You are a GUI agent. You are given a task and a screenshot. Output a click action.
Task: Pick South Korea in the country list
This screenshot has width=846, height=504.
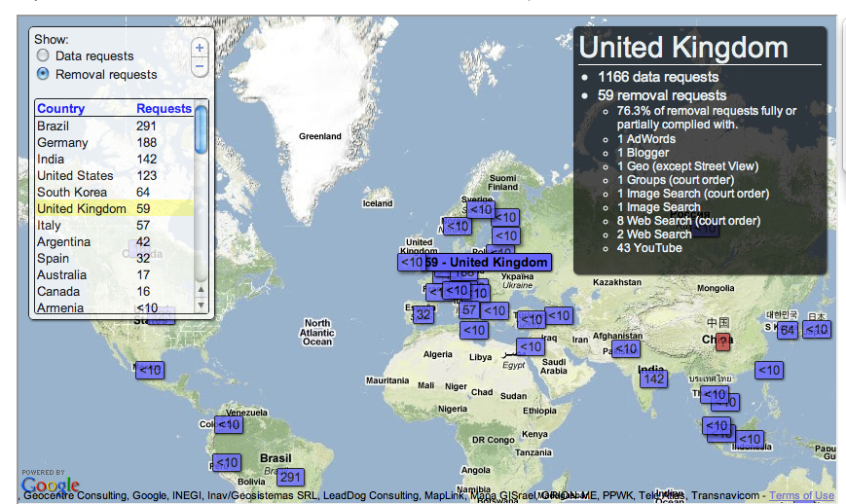114,193
